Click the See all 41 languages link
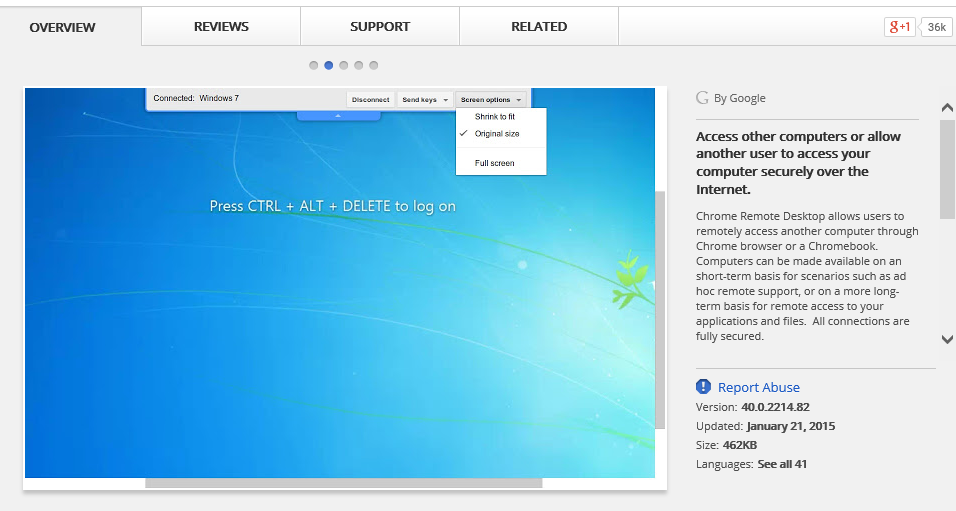The width and height of the screenshot is (956, 511). coord(782,464)
